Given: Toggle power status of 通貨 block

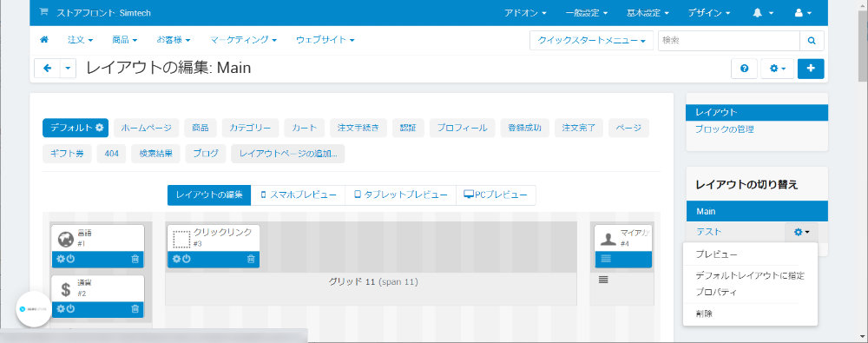Looking at the screenshot, I should (70, 308).
